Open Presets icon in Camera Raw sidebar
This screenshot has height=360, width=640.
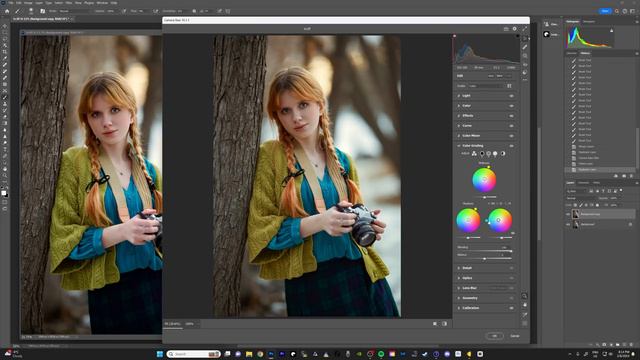coord(525,73)
